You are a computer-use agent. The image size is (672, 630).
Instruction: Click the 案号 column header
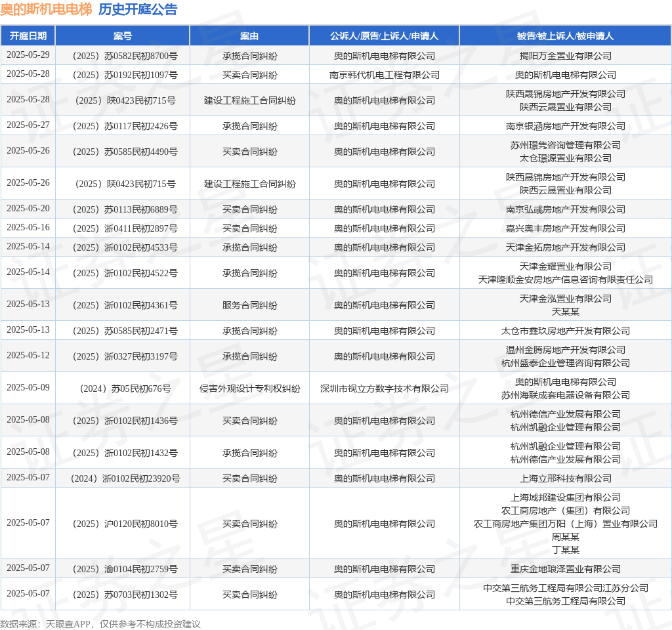pos(123,36)
